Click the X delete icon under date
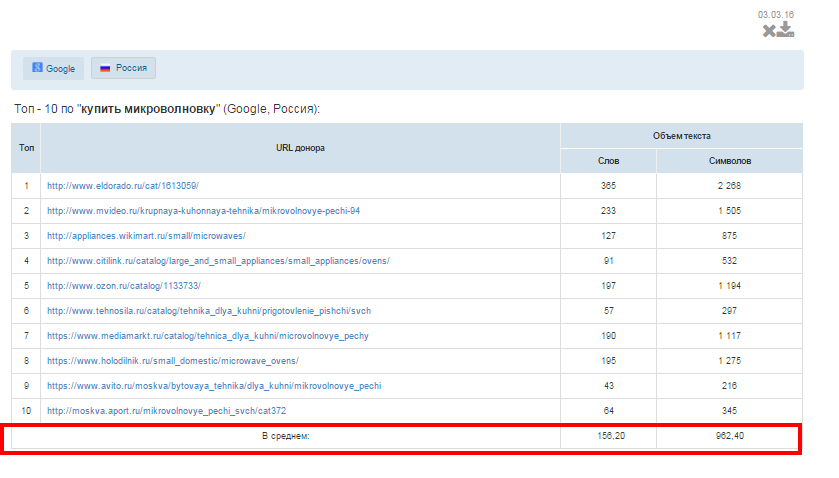The width and height of the screenshot is (839, 478). (x=769, y=31)
